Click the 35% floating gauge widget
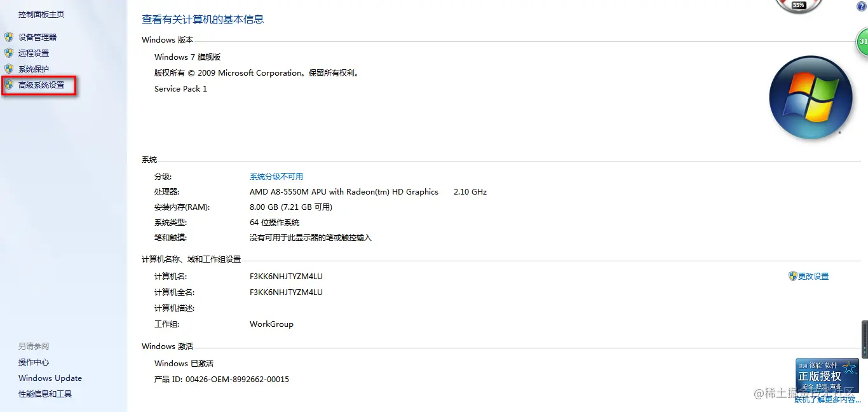Screen dimensions: 868x412 (x=799, y=5)
